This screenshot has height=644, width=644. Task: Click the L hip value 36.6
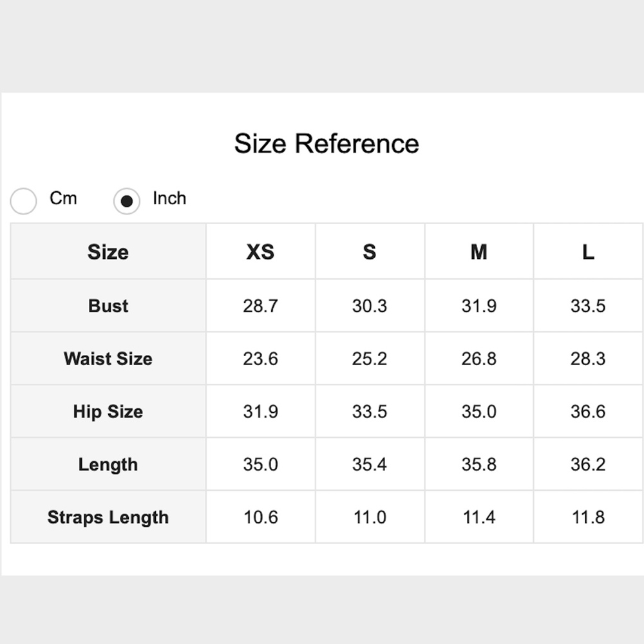pyautogui.click(x=588, y=412)
